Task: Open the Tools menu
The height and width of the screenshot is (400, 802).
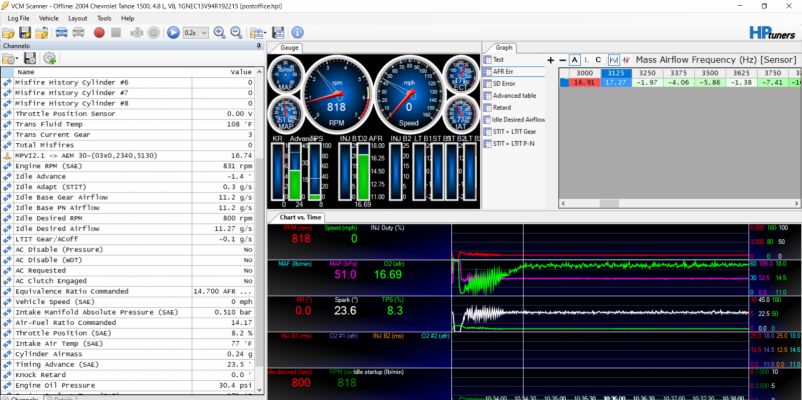Action: (x=104, y=18)
